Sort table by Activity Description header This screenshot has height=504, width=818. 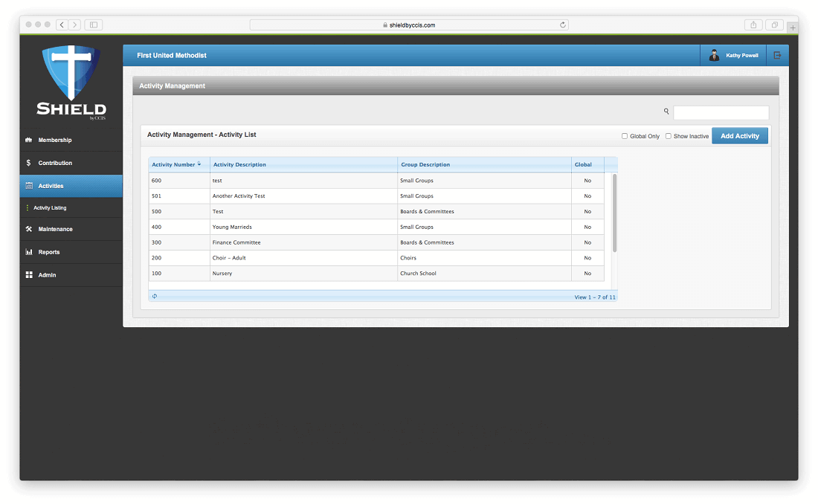coord(239,164)
